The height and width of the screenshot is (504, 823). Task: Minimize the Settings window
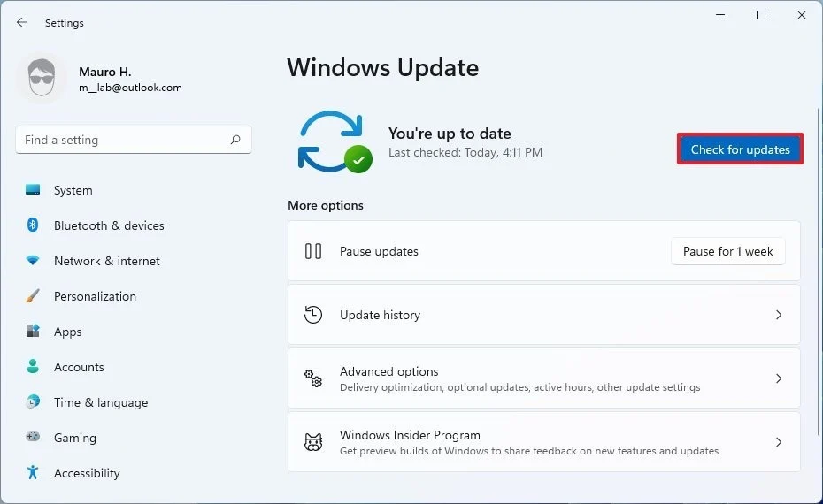coord(720,15)
